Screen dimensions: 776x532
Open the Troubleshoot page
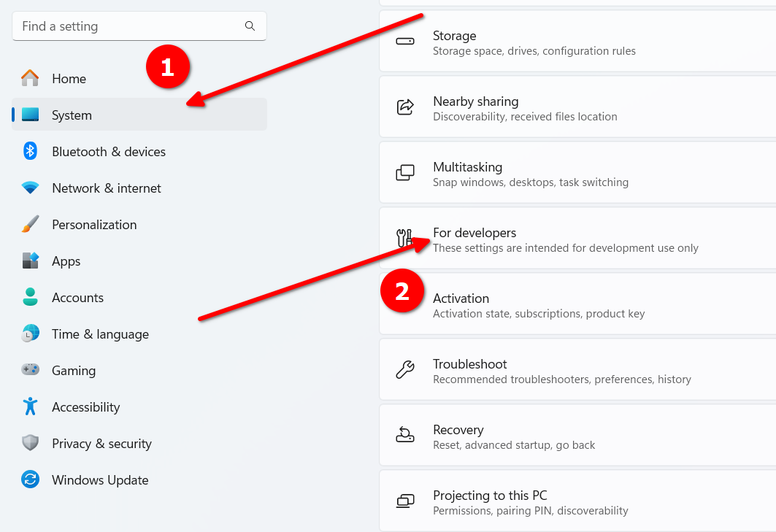tap(577, 370)
